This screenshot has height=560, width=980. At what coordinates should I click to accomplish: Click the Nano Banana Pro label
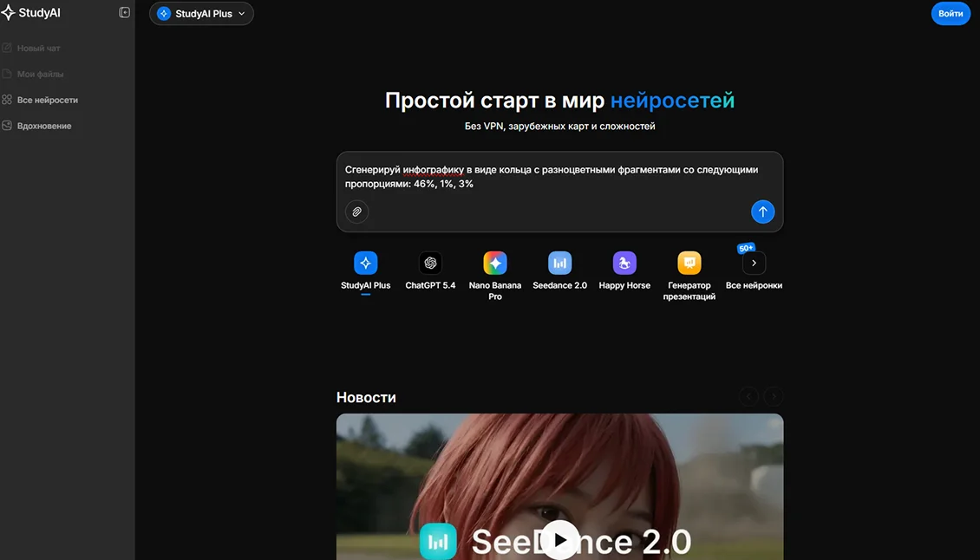click(495, 291)
